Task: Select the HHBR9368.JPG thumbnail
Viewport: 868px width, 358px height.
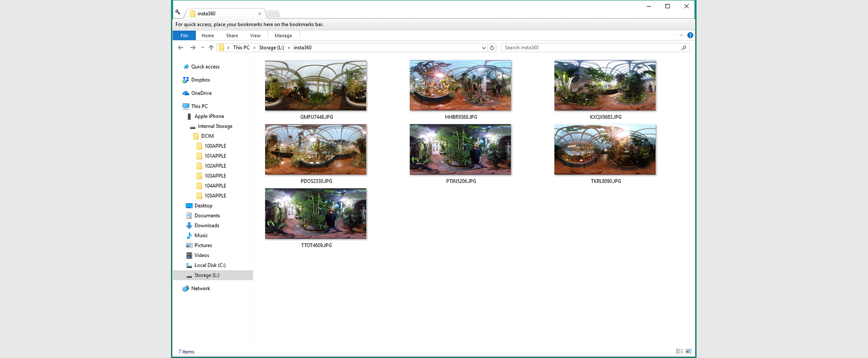Action: pos(460,85)
